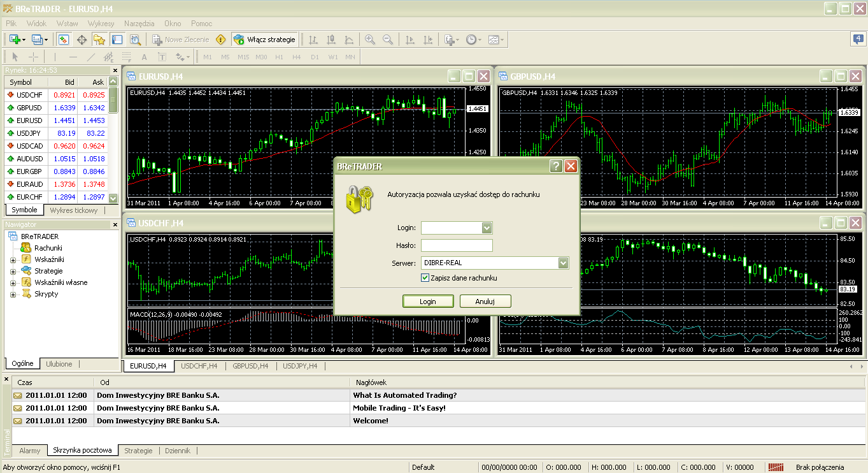Open the templates dropdown arrow
The image size is (868, 473).
502,40
